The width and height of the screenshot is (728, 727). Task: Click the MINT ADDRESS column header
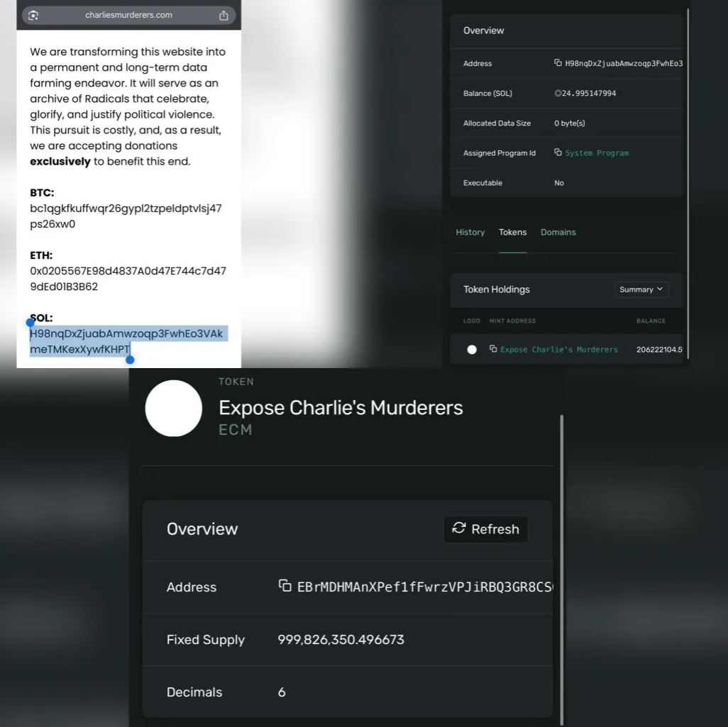click(512, 321)
